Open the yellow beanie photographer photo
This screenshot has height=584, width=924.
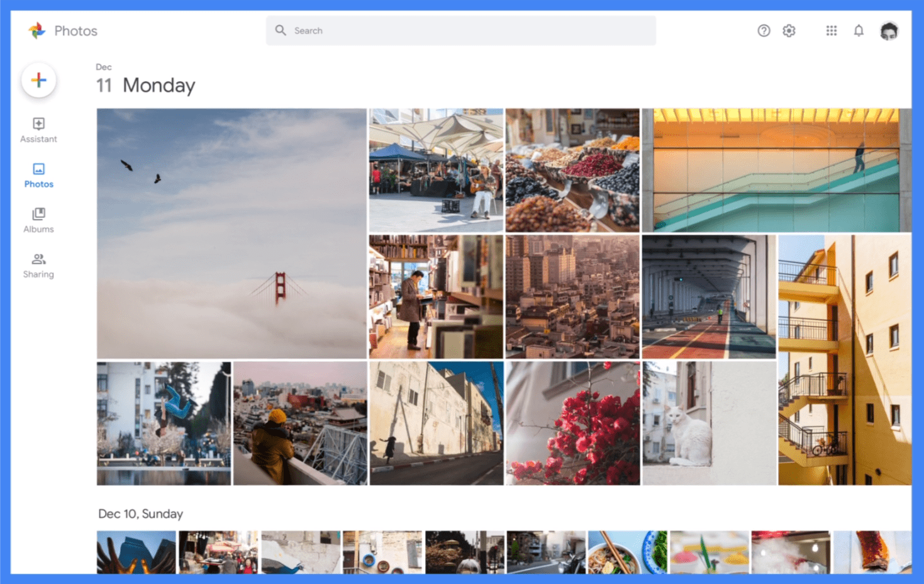pos(300,423)
